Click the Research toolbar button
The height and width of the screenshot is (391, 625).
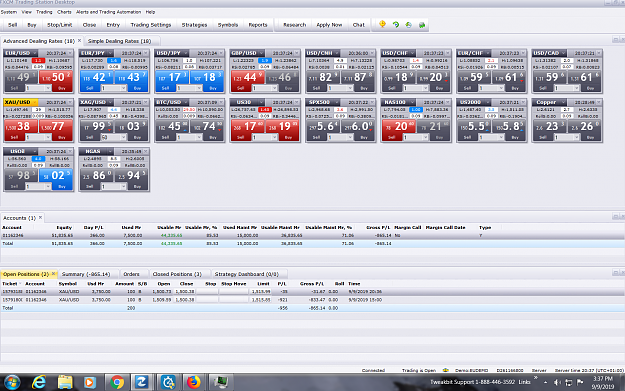pos(295,25)
